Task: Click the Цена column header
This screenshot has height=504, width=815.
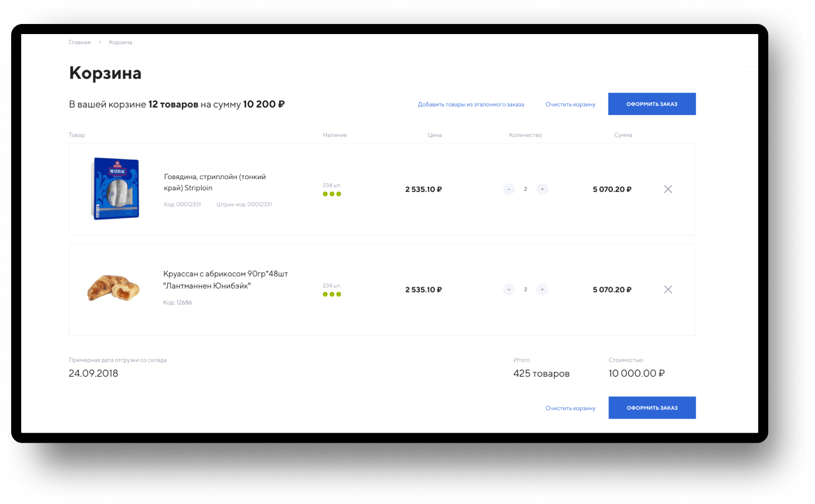Action: click(x=435, y=135)
